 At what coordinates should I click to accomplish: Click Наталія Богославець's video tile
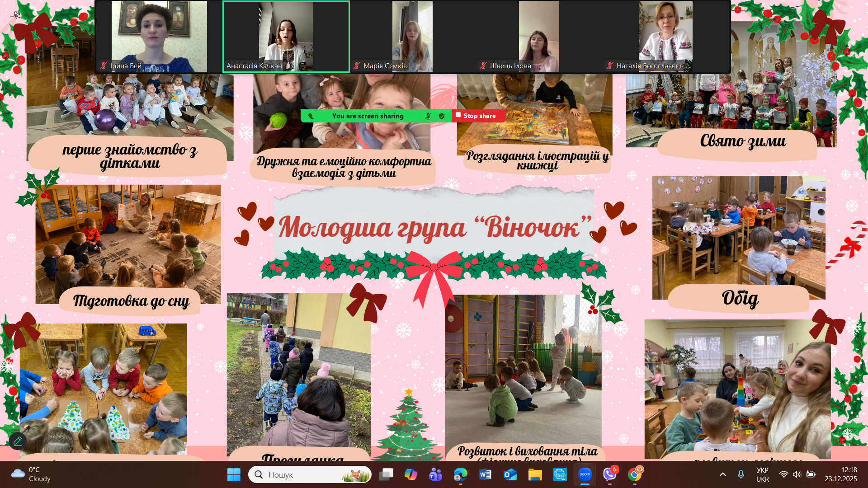pyautogui.click(x=665, y=37)
